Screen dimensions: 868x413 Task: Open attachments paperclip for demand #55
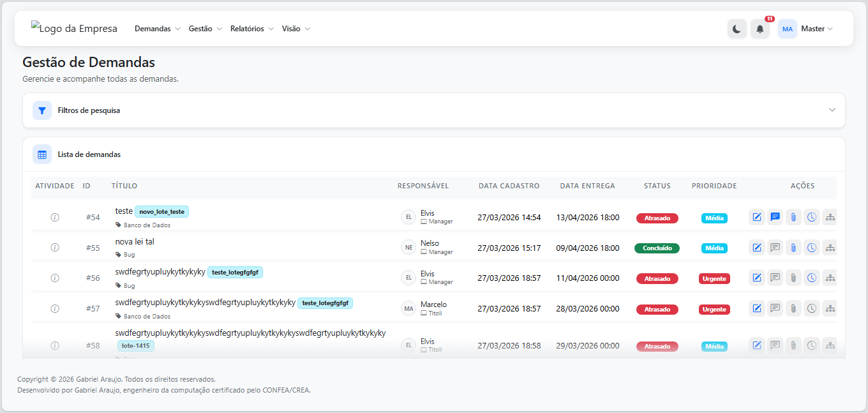click(x=793, y=248)
